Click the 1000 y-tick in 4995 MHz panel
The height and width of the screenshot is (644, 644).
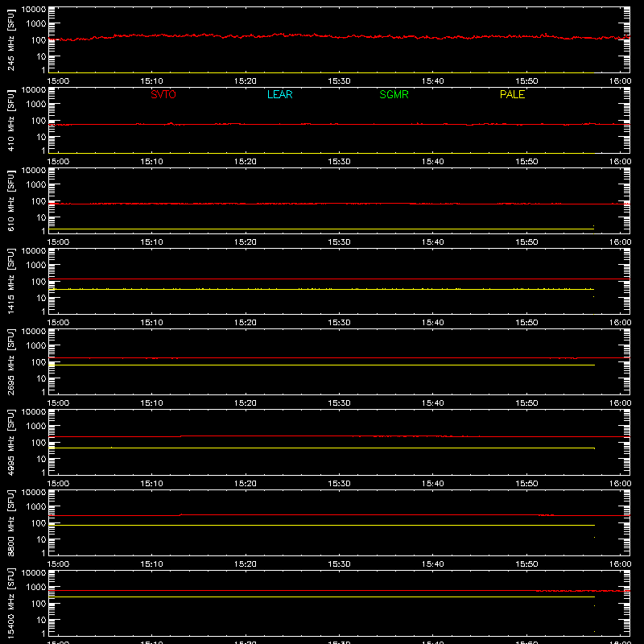tap(36, 427)
